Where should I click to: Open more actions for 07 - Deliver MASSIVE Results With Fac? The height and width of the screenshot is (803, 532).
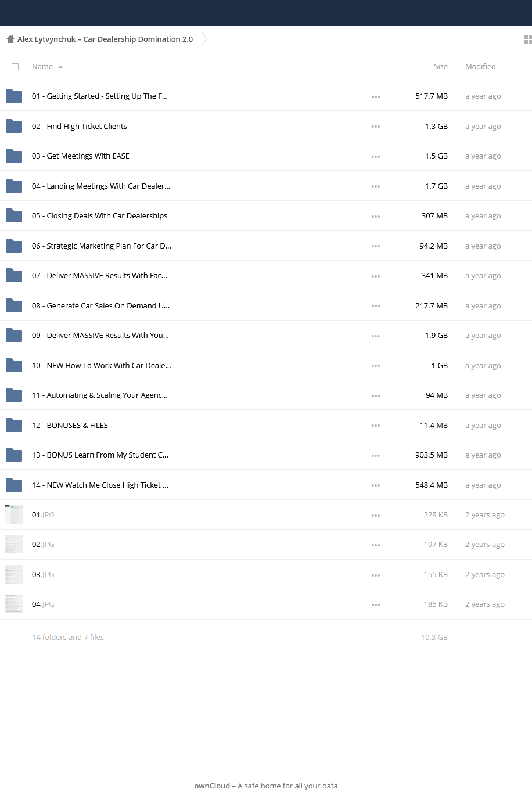[x=376, y=276]
